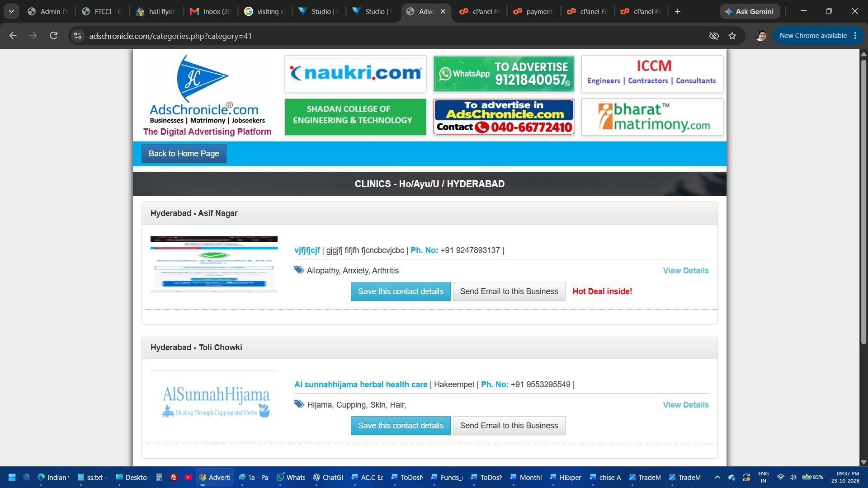Image resolution: width=868 pixels, height=488 pixels.
Task: Click the tracking protection eye icon
Action: [x=714, y=36]
